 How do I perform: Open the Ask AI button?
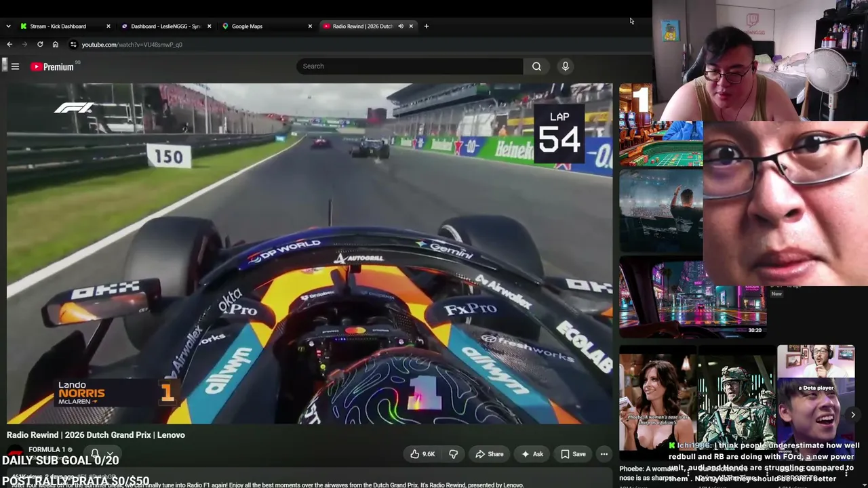[532, 454]
